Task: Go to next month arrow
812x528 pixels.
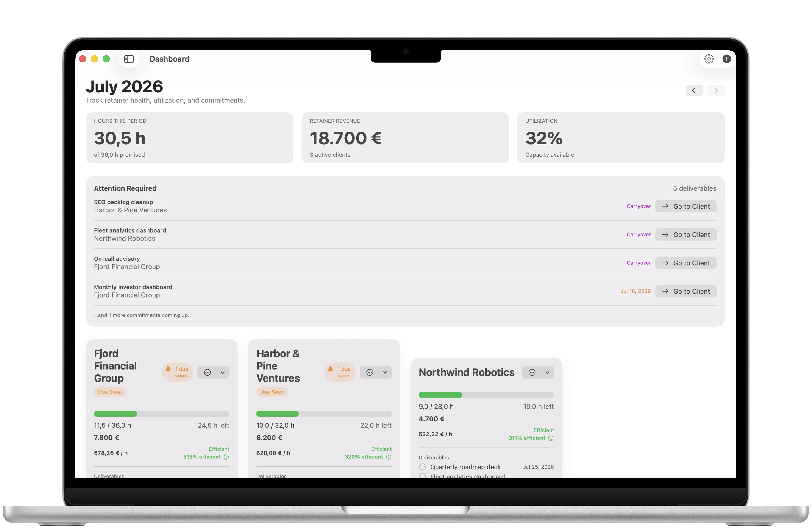Action: coord(716,90)
